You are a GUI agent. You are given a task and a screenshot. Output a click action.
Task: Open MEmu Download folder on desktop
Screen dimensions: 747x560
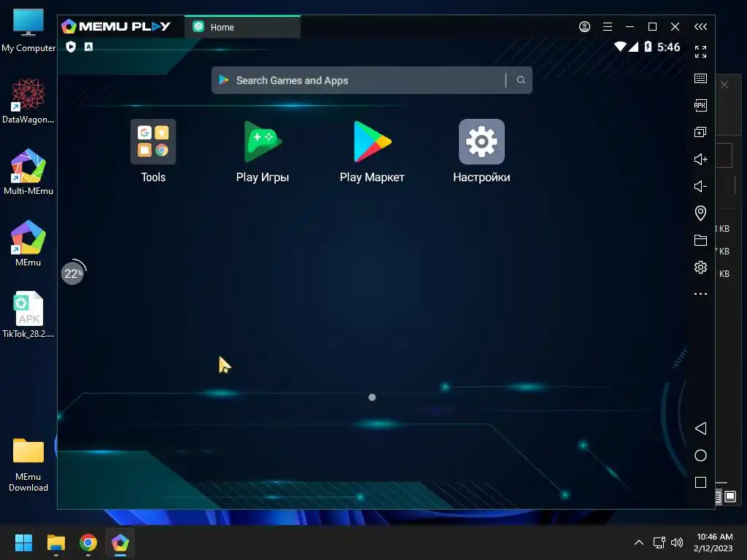(x=28, y=464)
